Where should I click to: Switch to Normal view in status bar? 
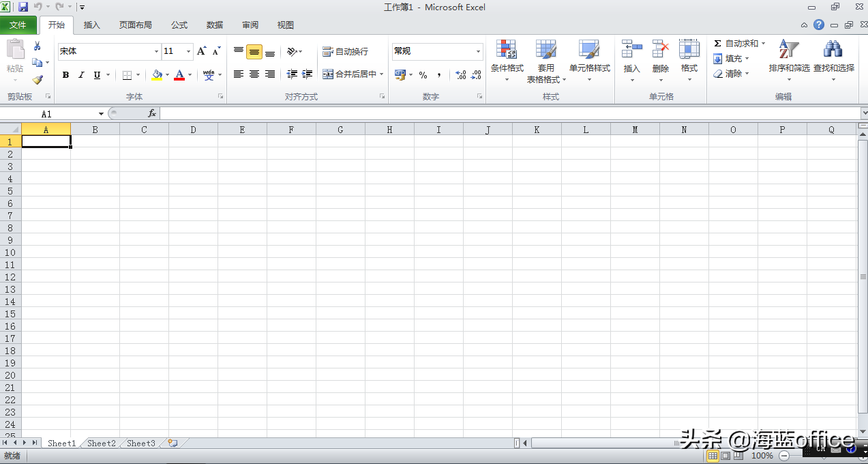pos(713,455)
